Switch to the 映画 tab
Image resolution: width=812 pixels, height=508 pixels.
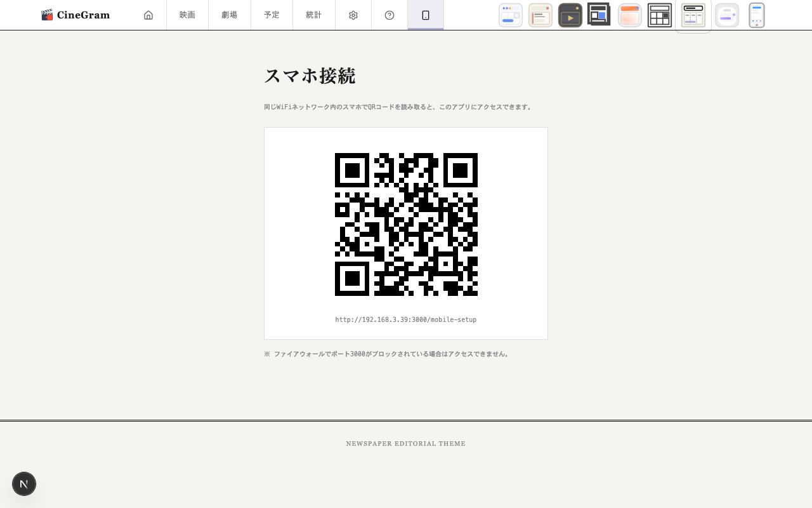187,15
